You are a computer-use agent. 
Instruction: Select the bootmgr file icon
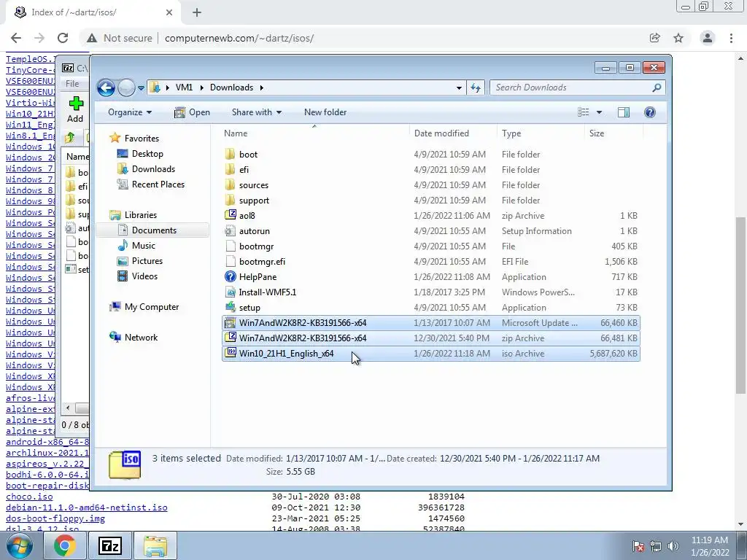coord(231,246)
